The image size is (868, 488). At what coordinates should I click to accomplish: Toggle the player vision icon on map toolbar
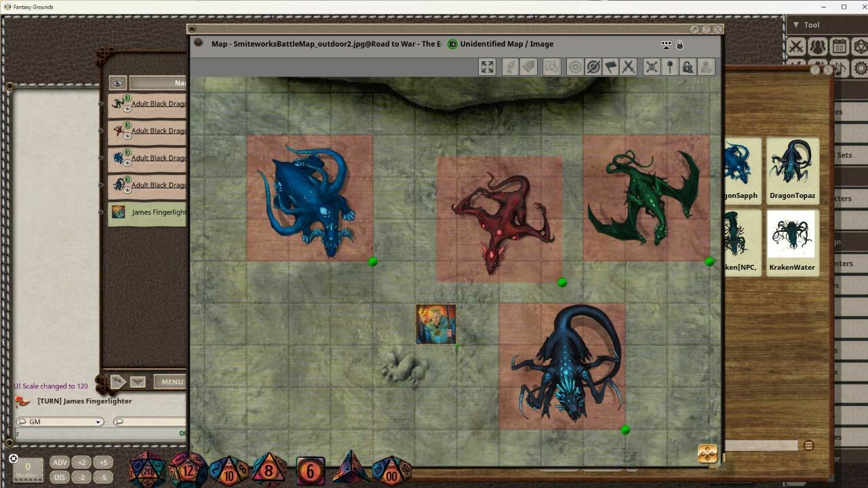click(707, 66)
